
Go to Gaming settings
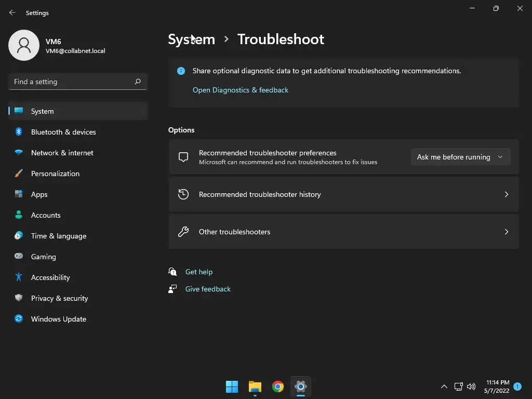pos(78,256)
